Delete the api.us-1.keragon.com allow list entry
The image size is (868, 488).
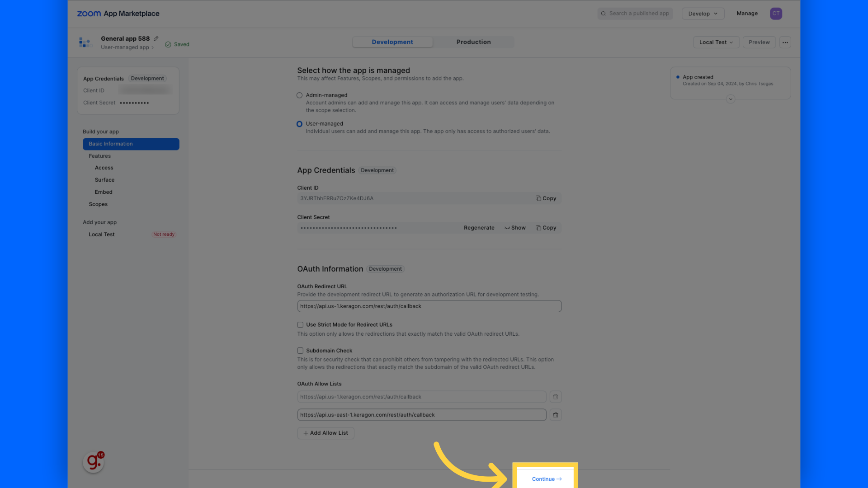556,397
